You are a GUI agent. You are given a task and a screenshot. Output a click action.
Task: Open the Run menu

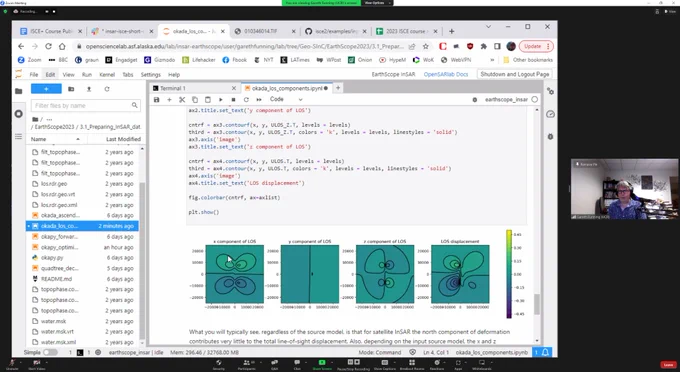tap(87, 75)
